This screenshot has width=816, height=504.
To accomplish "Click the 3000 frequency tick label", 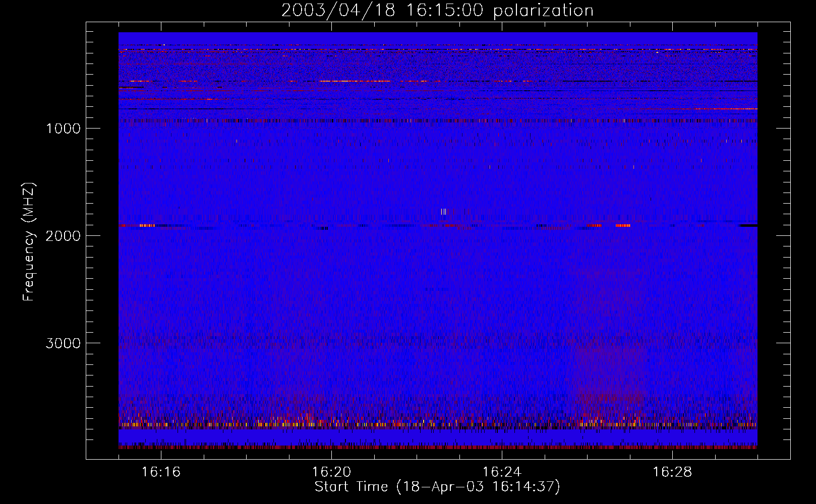I will point(63,343).
